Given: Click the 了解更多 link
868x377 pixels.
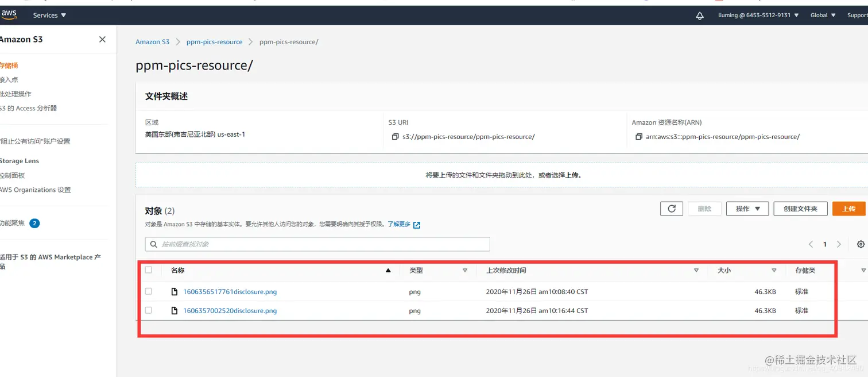Looking at the screenshot, I should (399, 224).
